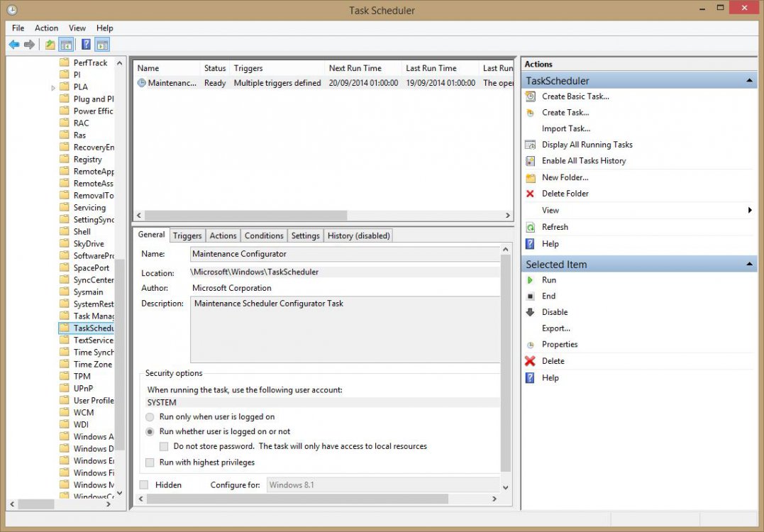Screen dimensions: 764x532
Task: Click the Disable down-arrow icon
Action: [530, 312]
